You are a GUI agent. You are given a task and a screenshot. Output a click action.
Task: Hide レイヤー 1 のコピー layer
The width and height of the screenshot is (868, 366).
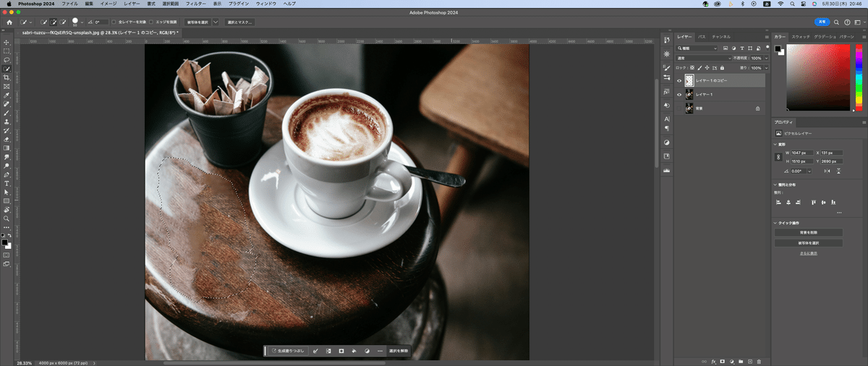pos(679,80)
